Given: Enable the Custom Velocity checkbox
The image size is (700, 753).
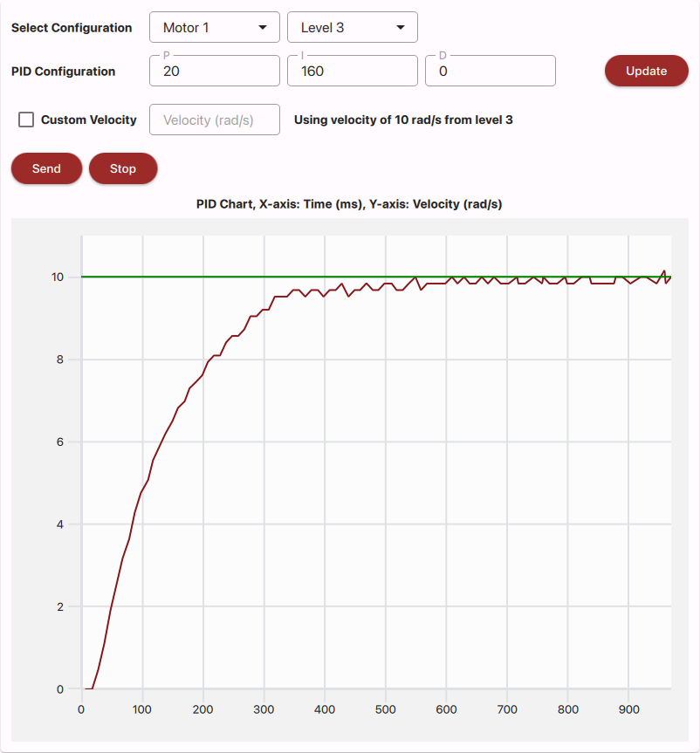Looking at the screenshot, I should coord(25,120).
